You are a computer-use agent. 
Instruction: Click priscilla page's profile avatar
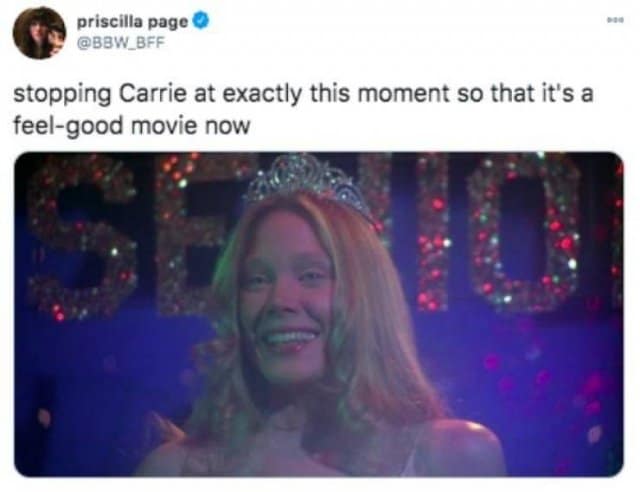39,32
